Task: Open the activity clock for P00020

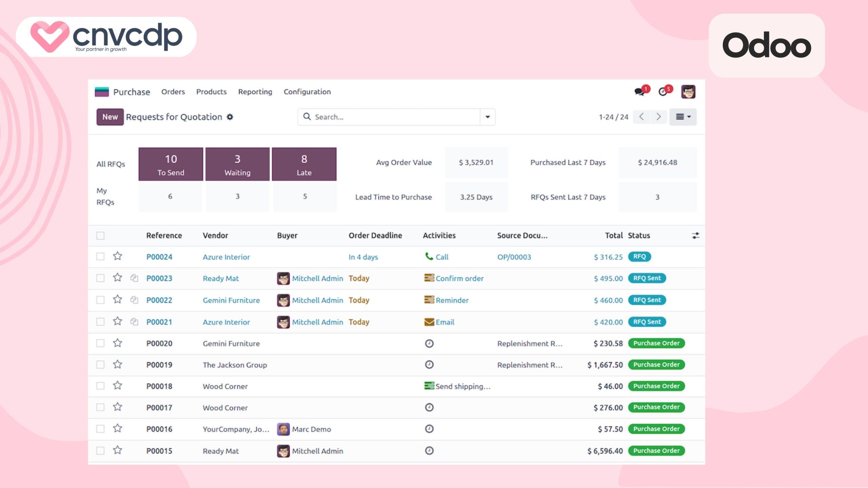Action: point(429,343)
